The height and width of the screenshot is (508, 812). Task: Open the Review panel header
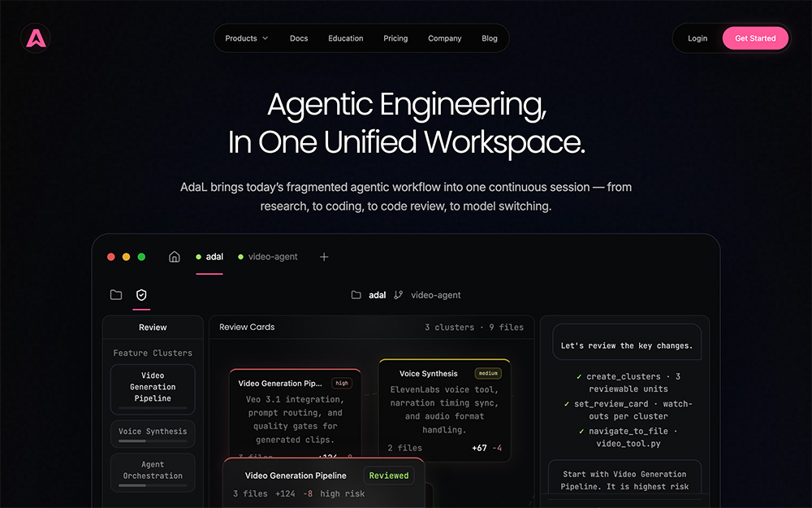pyautogui.click(x=153, y=327)
